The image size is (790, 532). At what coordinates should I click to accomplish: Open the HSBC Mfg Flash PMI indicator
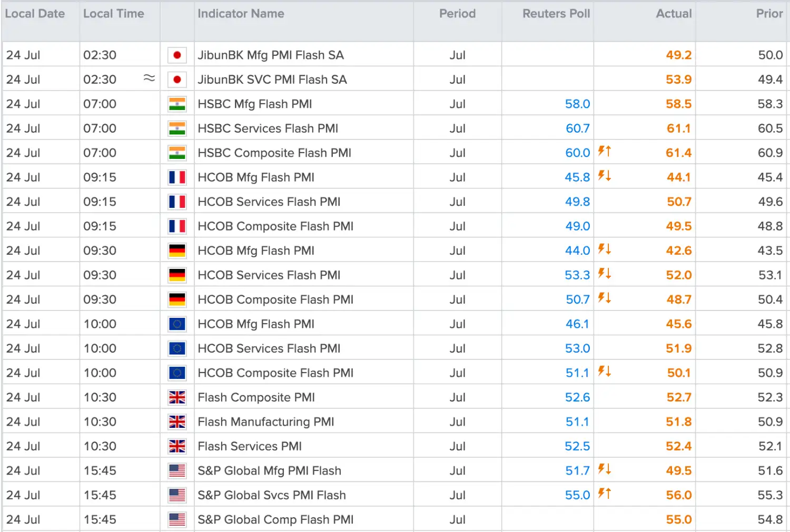255,104
